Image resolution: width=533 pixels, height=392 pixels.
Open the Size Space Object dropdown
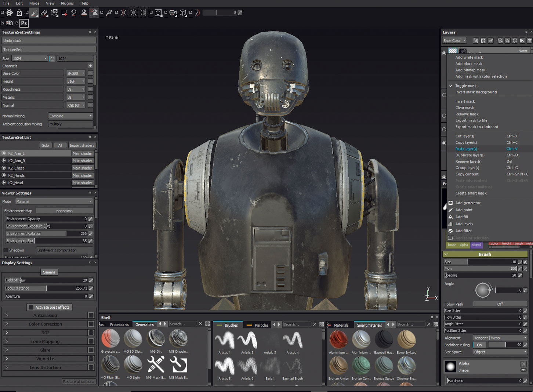(x=500, y=352)
